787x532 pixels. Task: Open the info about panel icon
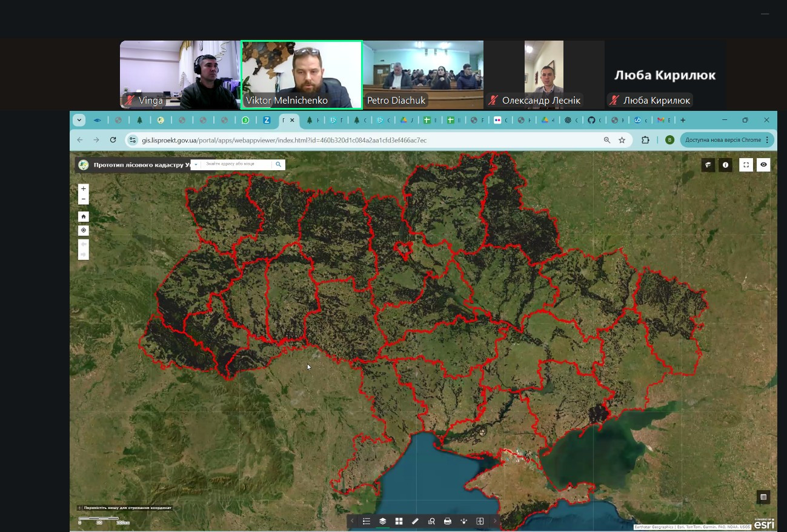click(725, 165)
